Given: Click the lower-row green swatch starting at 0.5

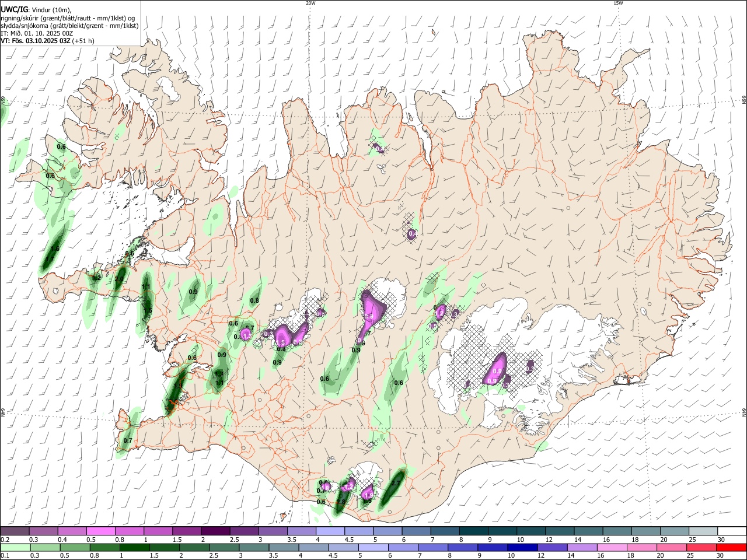Looking at the screenshot, I should pos(75,547).
